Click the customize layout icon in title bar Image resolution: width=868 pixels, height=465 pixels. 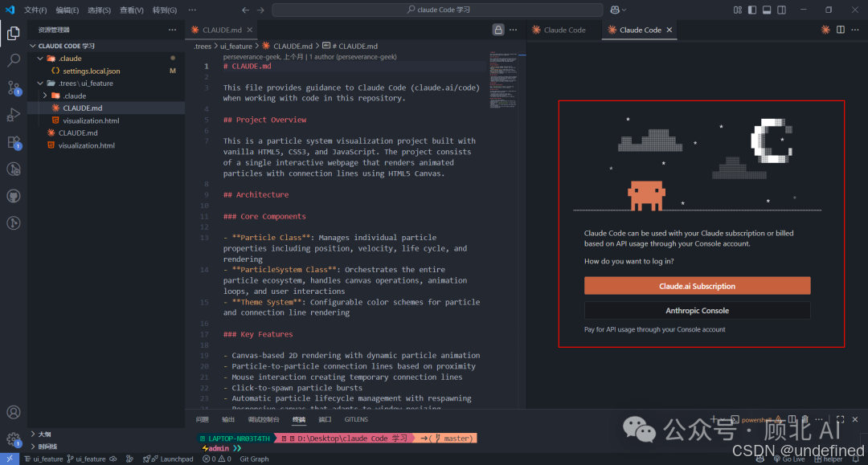(737, 10)
